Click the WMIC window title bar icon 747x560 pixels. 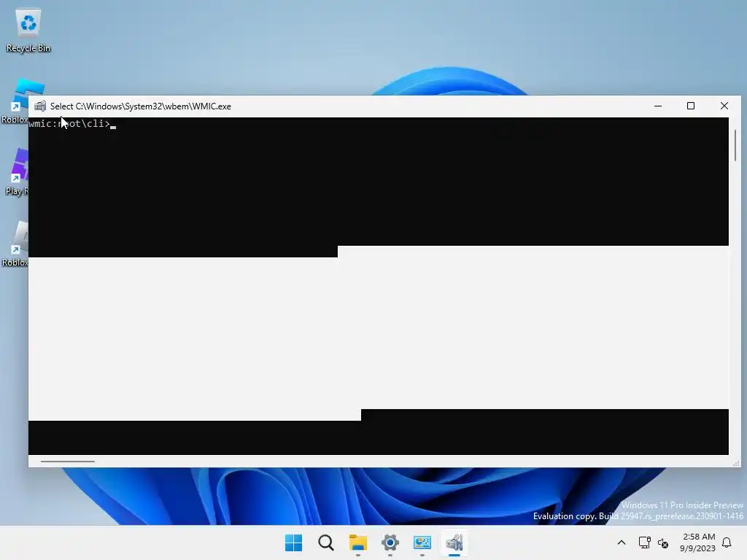[40, 106]
